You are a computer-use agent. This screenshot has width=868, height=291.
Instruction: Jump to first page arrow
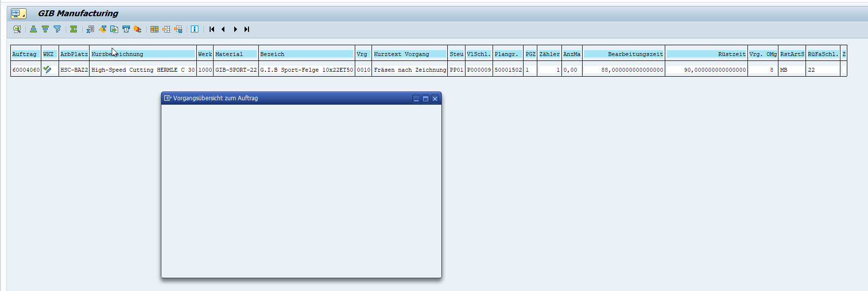pyautogui.click(x=212, y=29)
